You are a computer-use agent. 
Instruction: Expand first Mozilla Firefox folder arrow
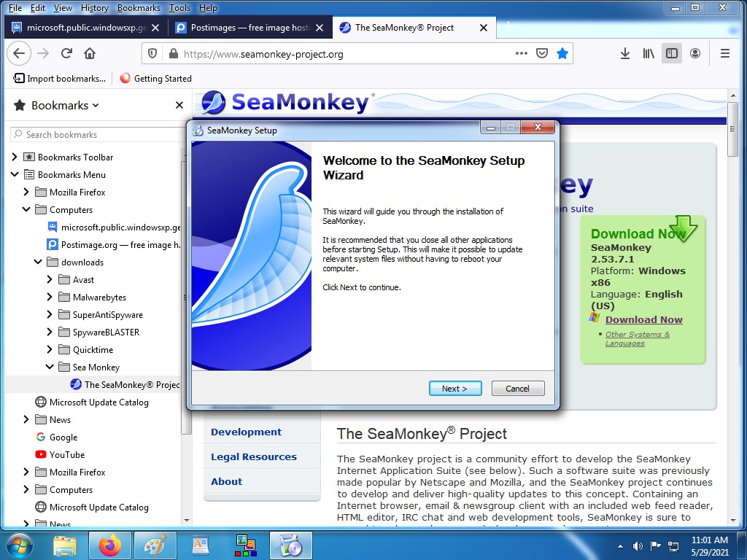(x=26, y=192)
